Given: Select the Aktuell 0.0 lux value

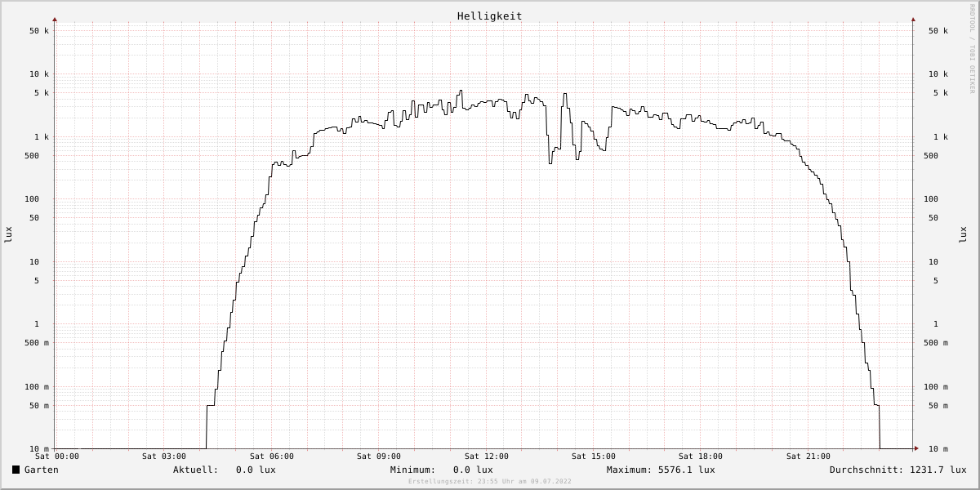Looking at the screenshot, I should tap(256, 470).
